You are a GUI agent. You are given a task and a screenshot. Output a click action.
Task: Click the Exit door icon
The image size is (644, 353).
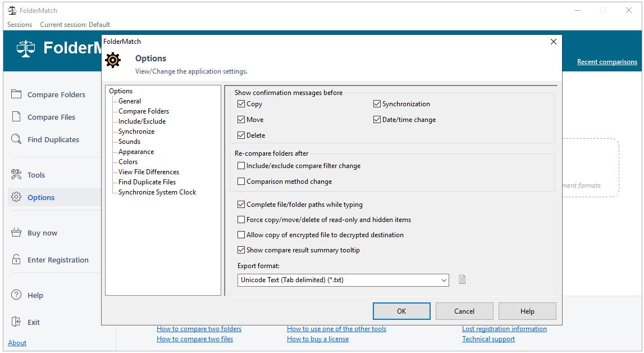[x=16, y=322]
